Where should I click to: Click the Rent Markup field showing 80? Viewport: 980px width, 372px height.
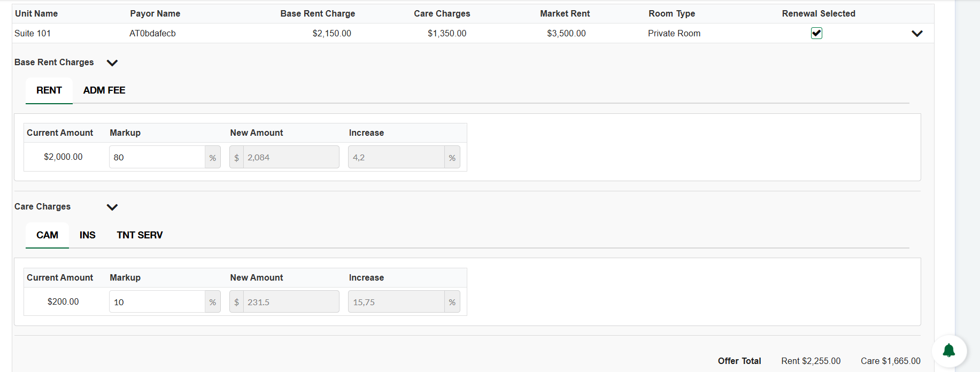(x=157, y=157)
